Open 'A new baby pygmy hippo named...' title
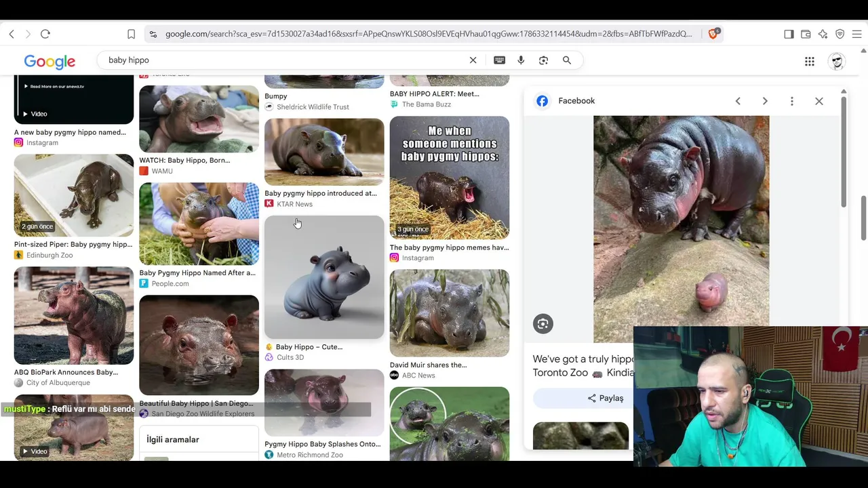The height and width of the screenshot is (488, 868). pyautogui.click(x=70, y=132)
